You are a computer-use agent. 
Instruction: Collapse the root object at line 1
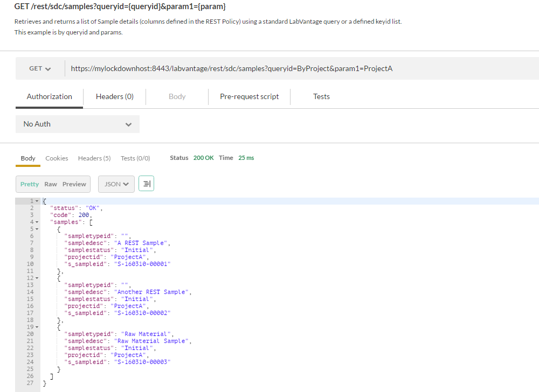(37, 201)
